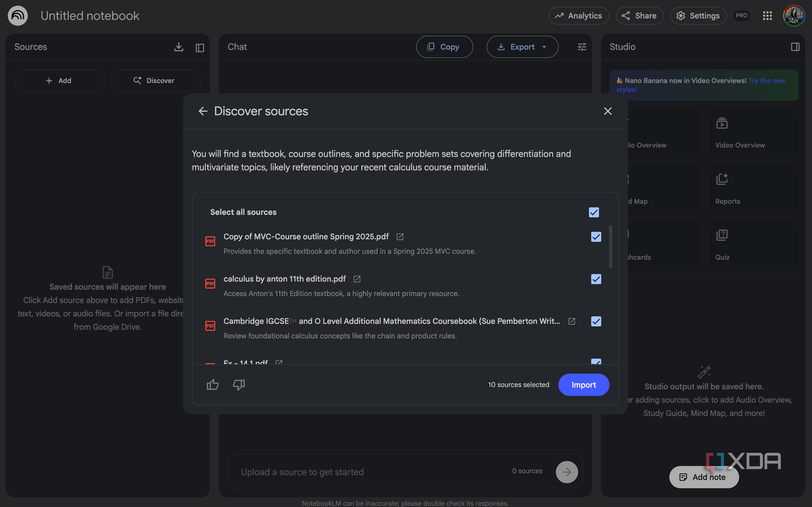Expand the Export dropdown menu

tap(544, 47)
